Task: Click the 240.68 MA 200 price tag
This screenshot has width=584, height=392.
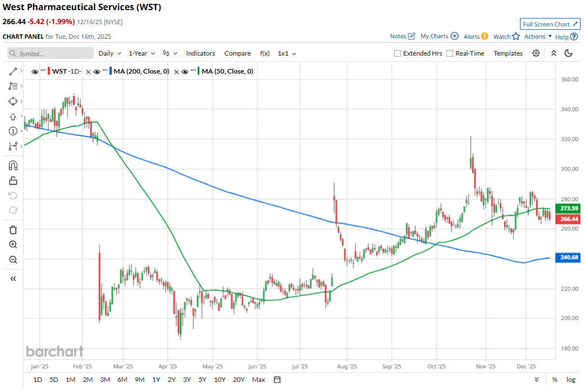Action: point(568,257)
